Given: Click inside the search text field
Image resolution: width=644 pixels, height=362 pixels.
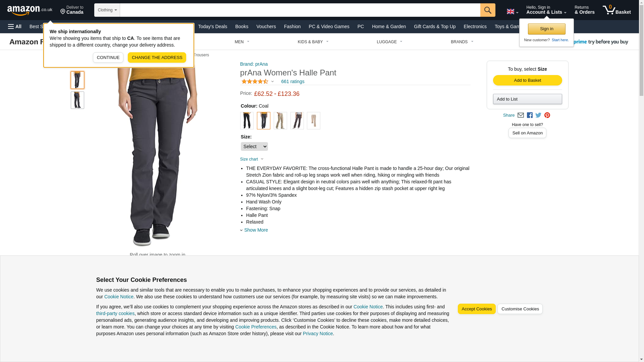Looking at the screenshot, I should coord(300,10).
